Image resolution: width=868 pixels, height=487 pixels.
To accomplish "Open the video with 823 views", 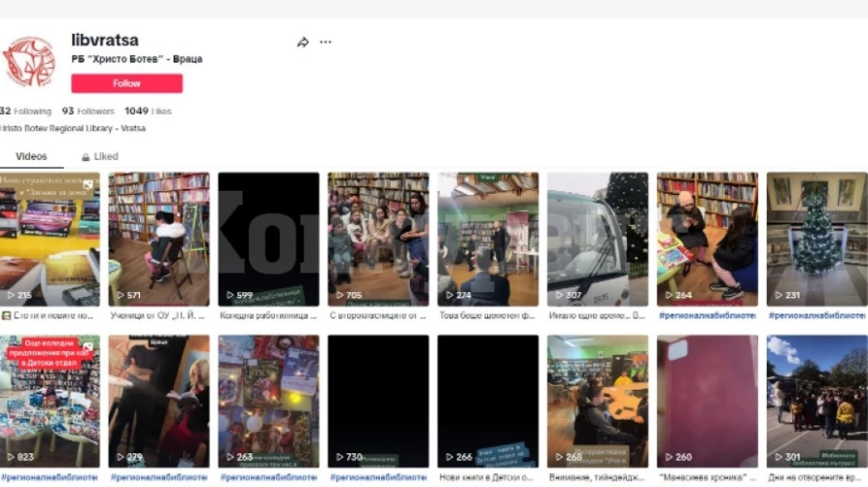I will 50,401.
